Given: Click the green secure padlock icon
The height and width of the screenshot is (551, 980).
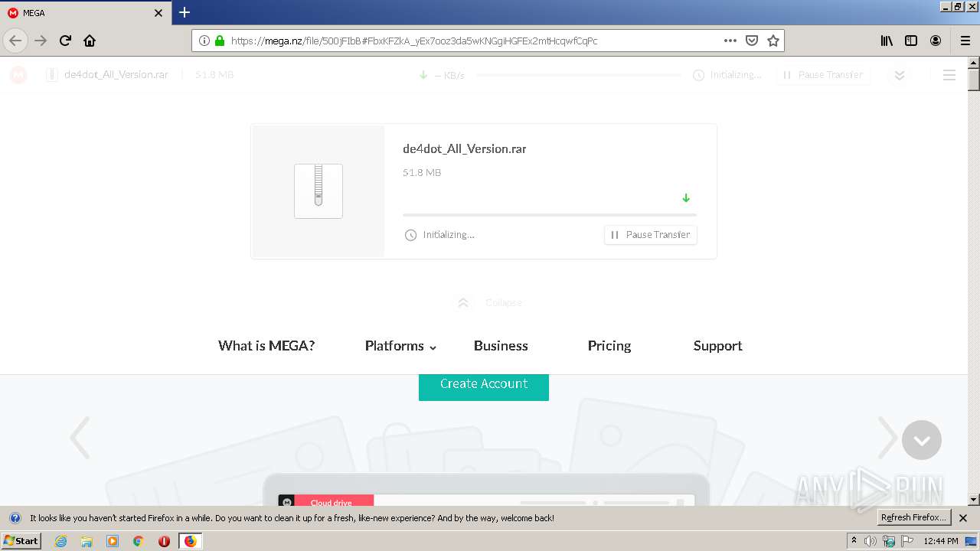Looking at the screenshot, I should (x=220, y=41).
